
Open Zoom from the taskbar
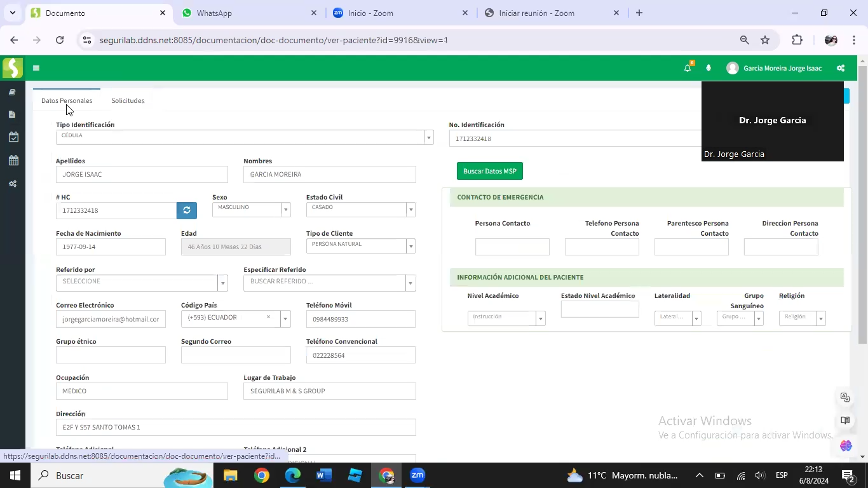417,475
